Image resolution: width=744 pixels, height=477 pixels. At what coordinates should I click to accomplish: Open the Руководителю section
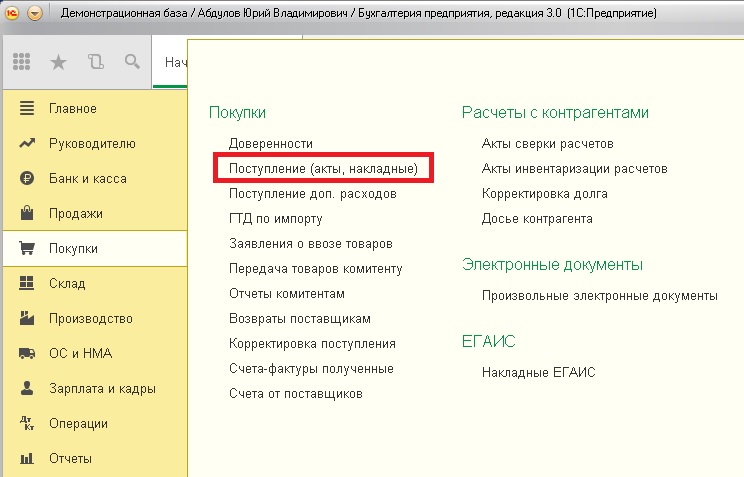click(93, 144)
